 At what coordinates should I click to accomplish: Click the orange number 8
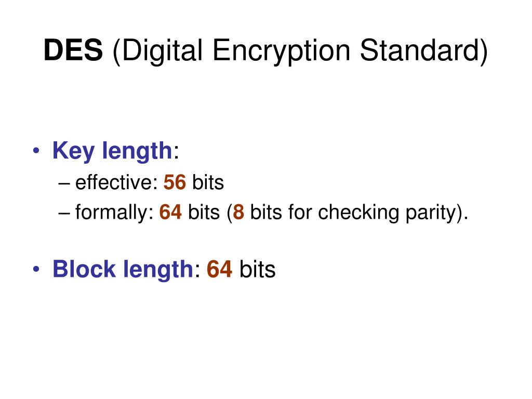(238, 212)
